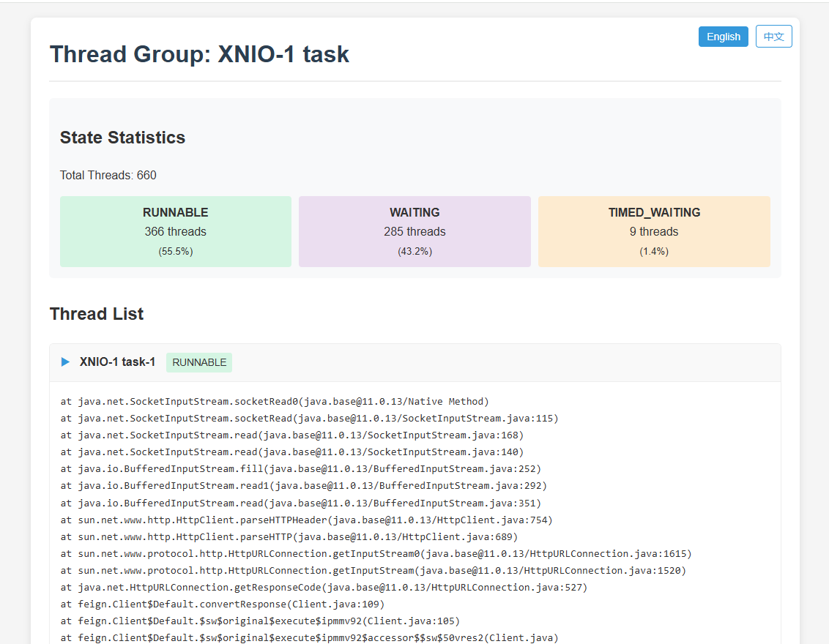The width and height of the screenshot is (829, 644).
Task: Click the Client.java:105 execute stack line
Action: [x=260, y=622]
